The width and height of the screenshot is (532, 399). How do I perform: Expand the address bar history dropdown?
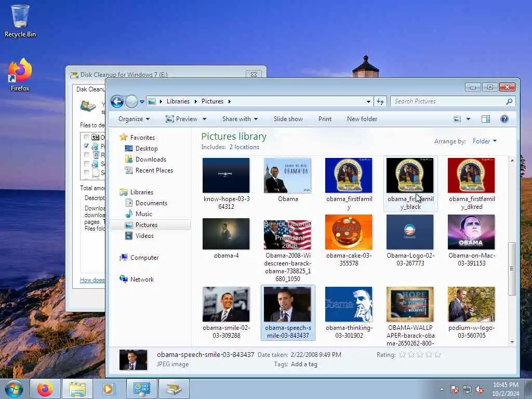click(368, 101)
